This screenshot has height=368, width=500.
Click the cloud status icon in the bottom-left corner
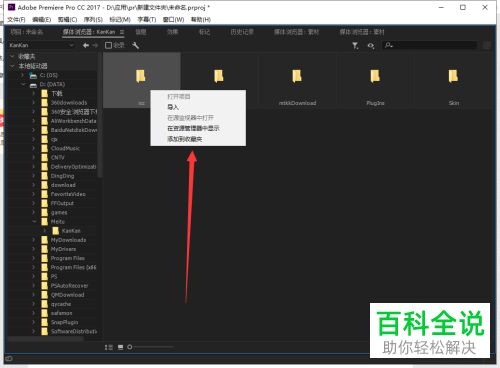9,359
